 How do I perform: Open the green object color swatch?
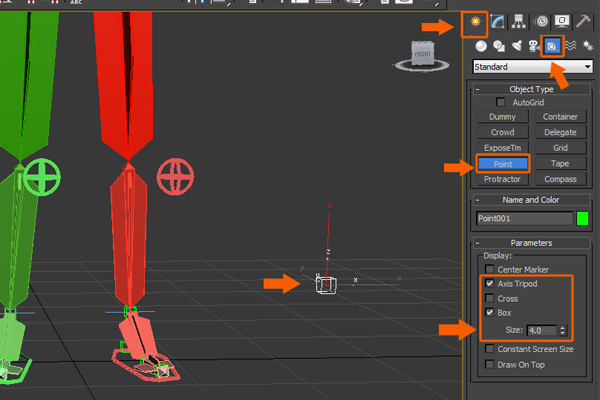[x=582, y=219]
